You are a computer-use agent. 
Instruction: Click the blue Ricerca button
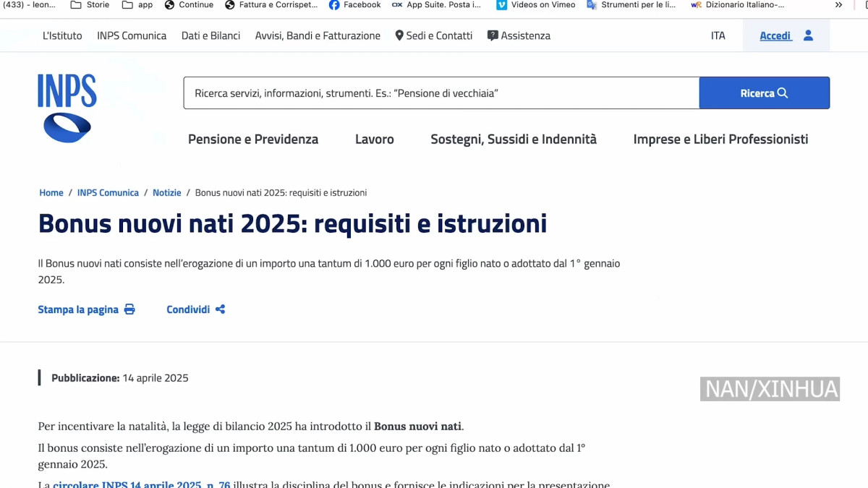[765, 93]
